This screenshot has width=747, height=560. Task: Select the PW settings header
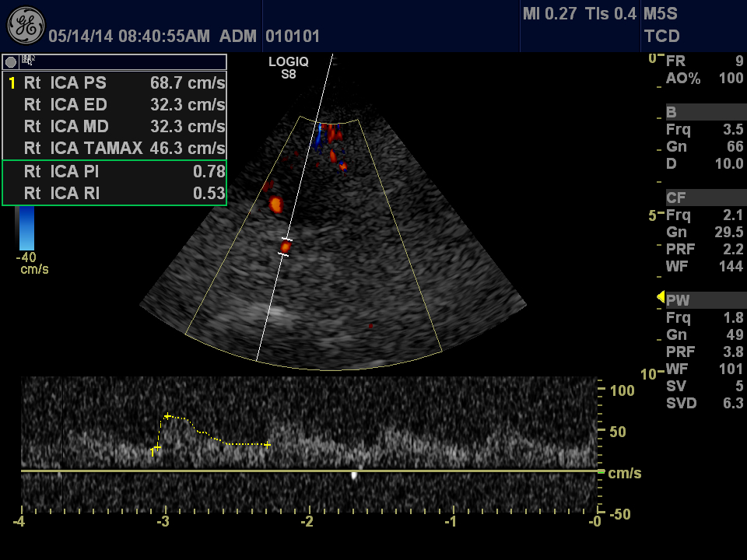click(x=678, y=300)
